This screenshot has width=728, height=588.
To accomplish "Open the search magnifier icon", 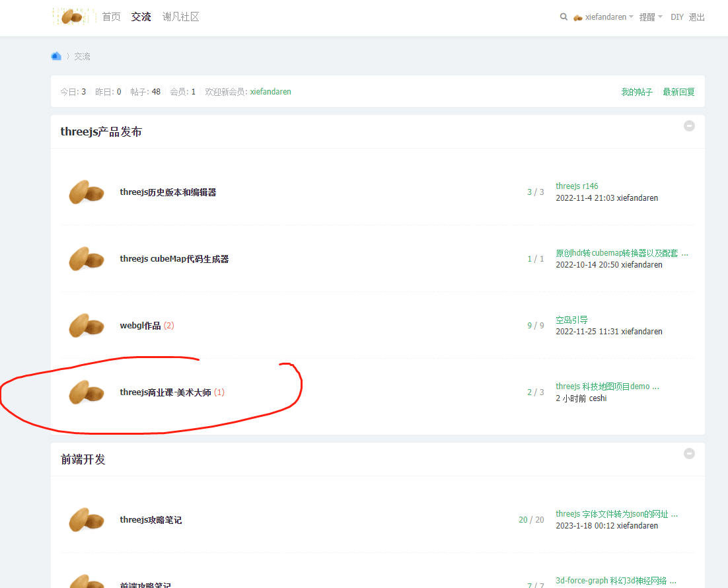I will pos(564,17).
